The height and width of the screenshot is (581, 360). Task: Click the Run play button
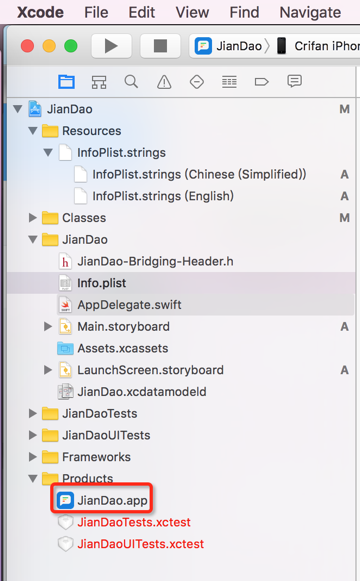pyautogui.click(x=111, y=46)
